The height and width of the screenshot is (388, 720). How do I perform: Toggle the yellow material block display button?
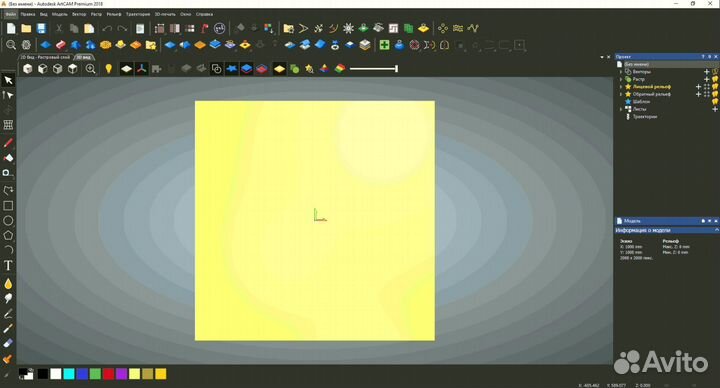click(279, 69)
